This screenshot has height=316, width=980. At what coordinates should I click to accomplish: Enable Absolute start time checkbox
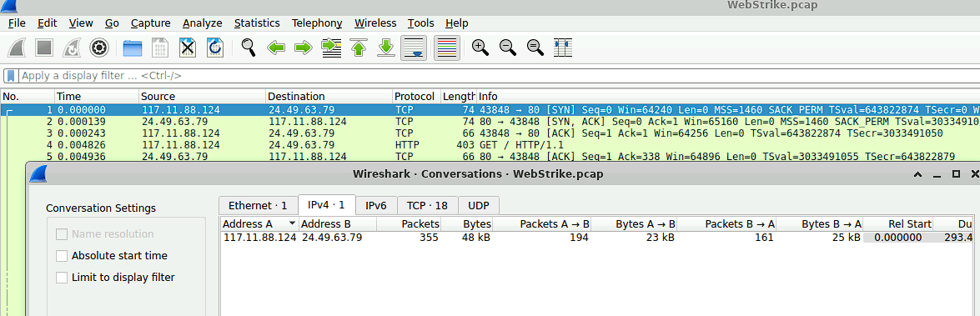(x=62, y=255)
